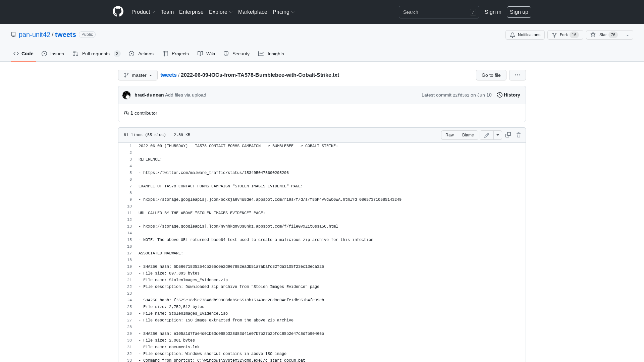
Task: Open the master branch selector
Action: (x=138, y=75)
